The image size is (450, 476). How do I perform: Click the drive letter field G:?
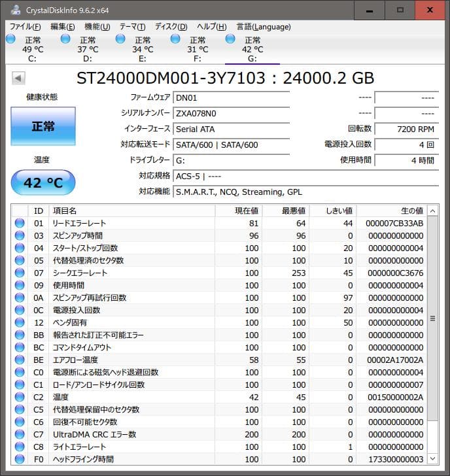pos(232,161)
